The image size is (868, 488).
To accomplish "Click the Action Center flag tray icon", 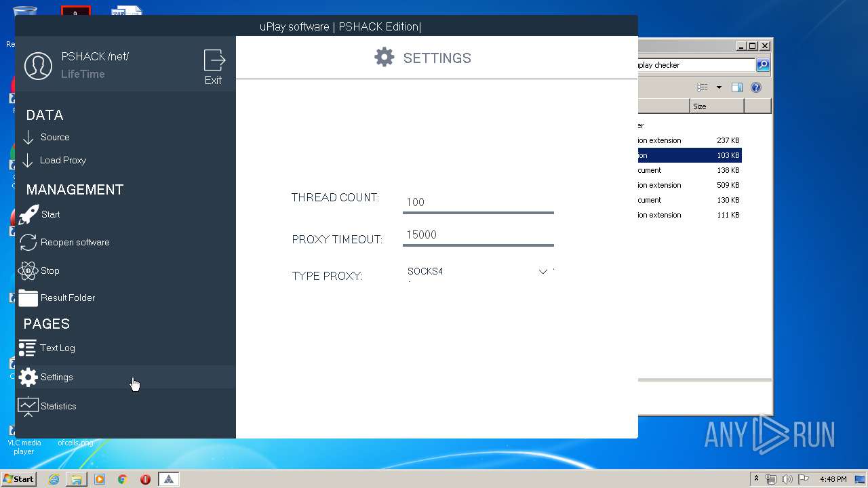I will coord(804,479).
